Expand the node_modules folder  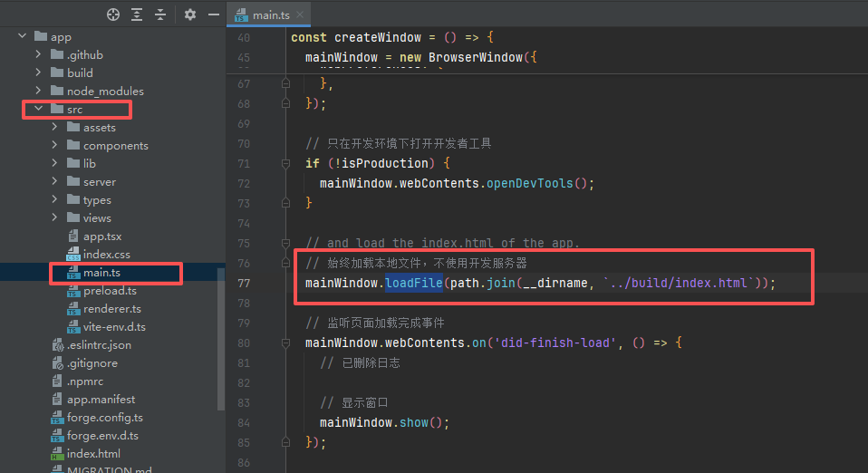tap(38, 91)
